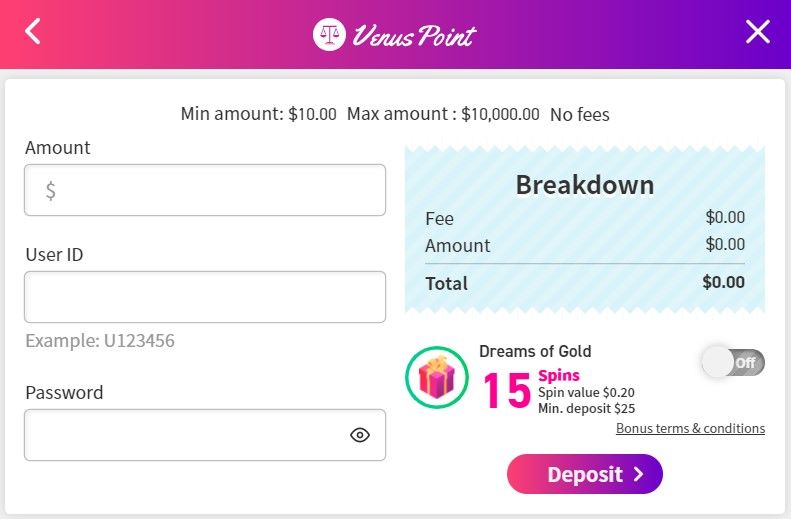The image size is (791, 519).
Task: Click the Fee row in Breakdown
Action: click(x=585, y=218)
